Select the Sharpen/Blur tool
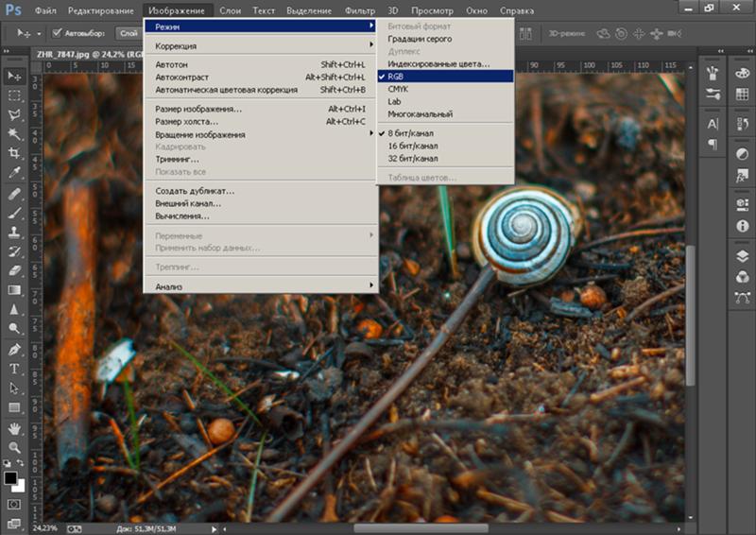756x535 pixels. pyautogui.click(x=14, y=309)
